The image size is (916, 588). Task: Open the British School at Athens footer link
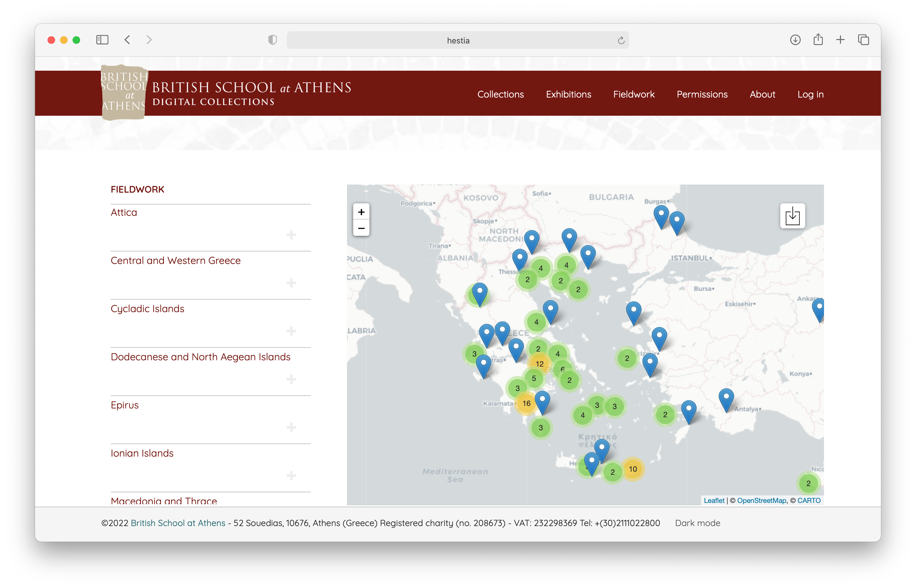pyautogui.click(x=178, y=523)
